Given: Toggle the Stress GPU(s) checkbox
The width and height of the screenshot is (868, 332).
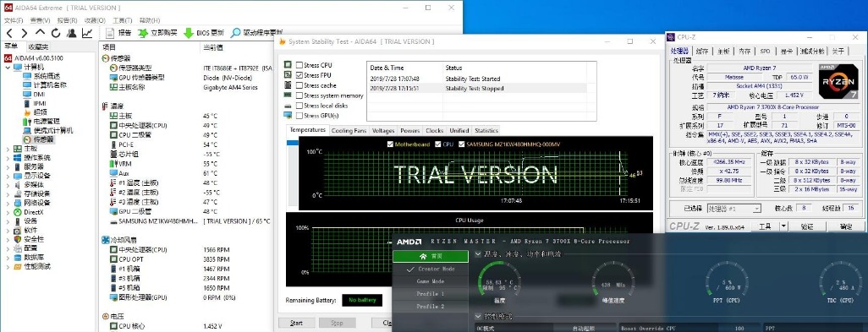Looking at the screenshot, I should click(299, 116).
